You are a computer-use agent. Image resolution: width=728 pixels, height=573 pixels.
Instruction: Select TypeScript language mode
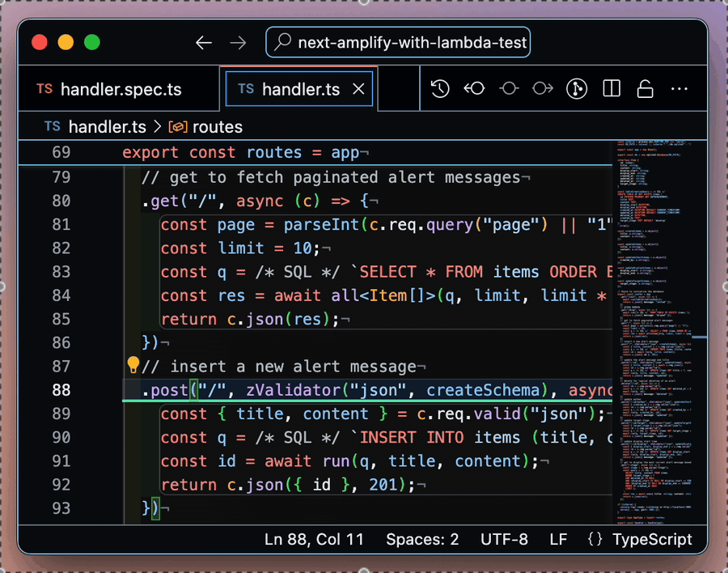652,540
